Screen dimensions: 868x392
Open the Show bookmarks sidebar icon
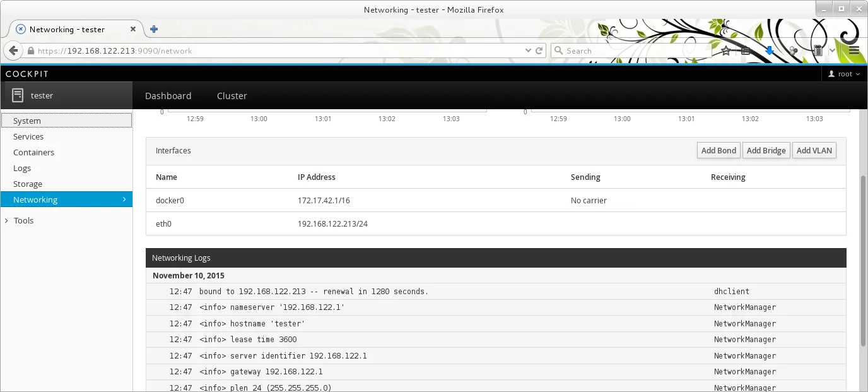click(x=746, y=50)
